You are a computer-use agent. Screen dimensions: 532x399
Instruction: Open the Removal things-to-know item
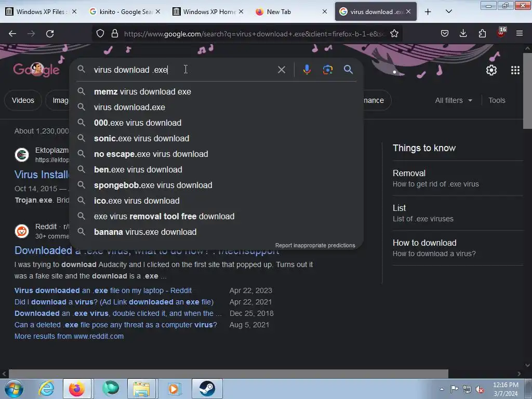pos(458,178)
